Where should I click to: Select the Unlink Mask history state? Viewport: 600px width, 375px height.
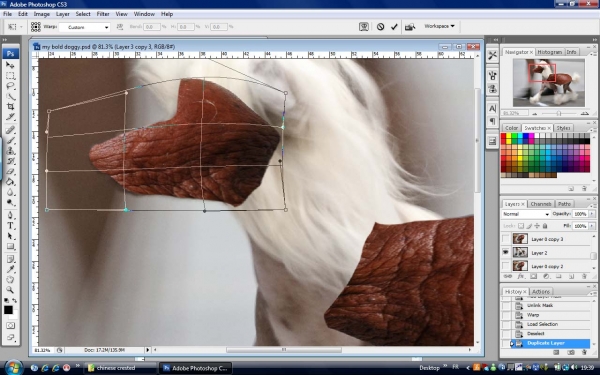tap(540, 305)
